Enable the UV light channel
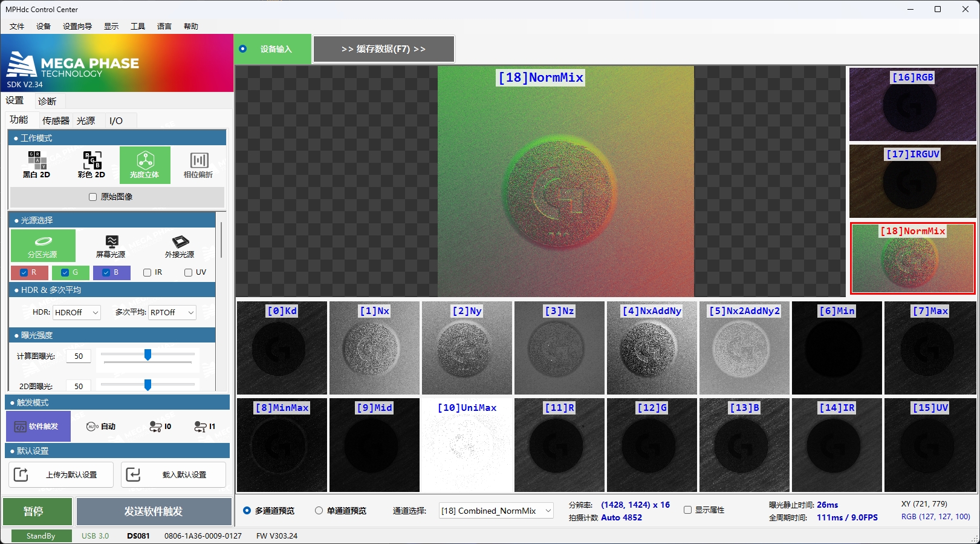Image resolution: width=980 pixels, height=544 pixels. pos(188,272)
